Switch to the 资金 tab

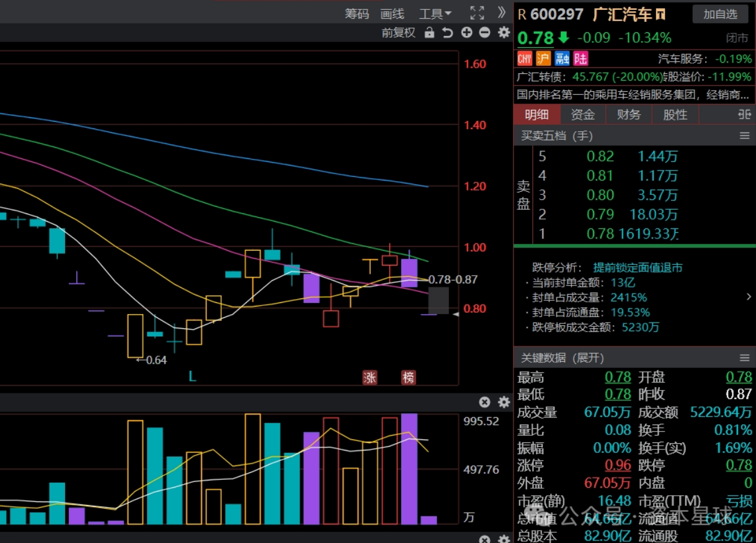[x=583, y=114]
